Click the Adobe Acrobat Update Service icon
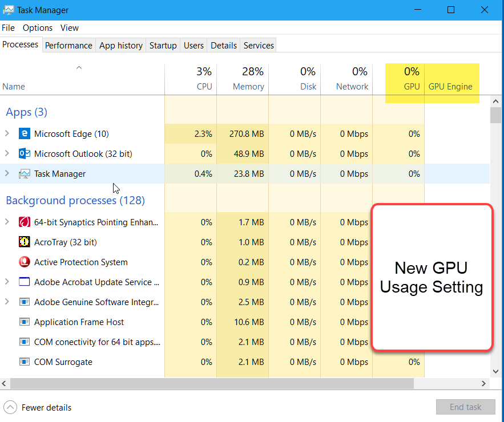The image size is (504, 422). coord(25,282)
